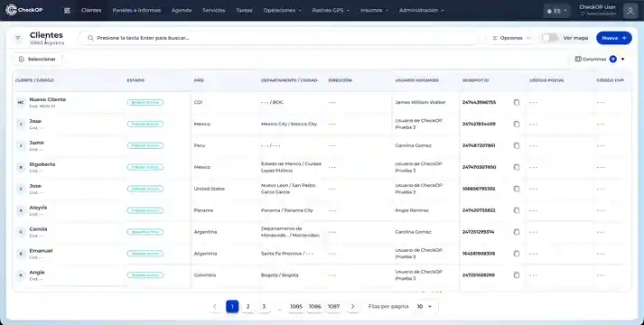Image resolution: width=644 pixels, height=325 pixels.
Task: Go to page 2
Action: point(248,307)
